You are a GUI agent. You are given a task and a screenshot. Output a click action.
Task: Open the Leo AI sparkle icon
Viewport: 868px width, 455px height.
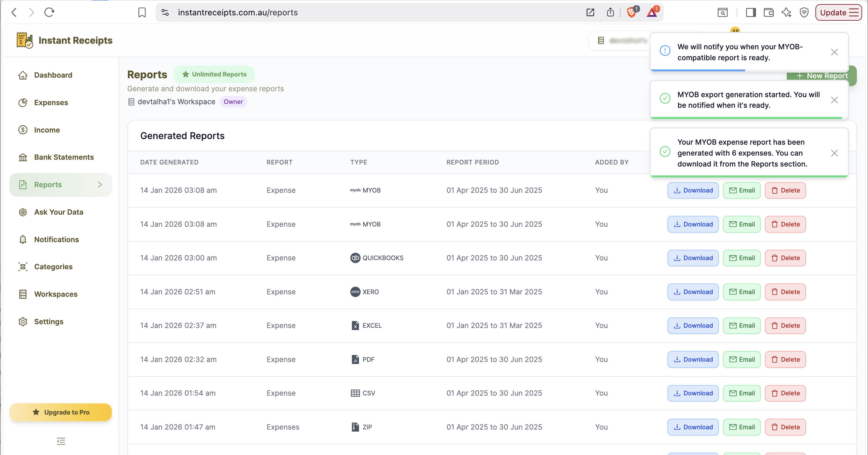[786, 12]
